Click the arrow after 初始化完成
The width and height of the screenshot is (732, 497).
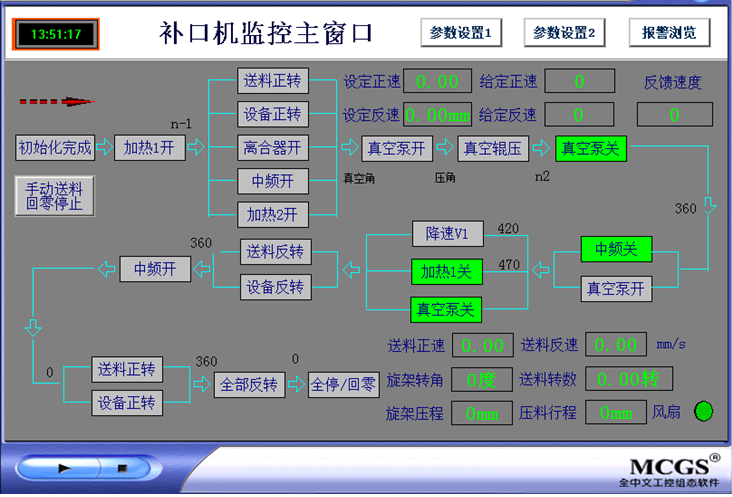105,148
